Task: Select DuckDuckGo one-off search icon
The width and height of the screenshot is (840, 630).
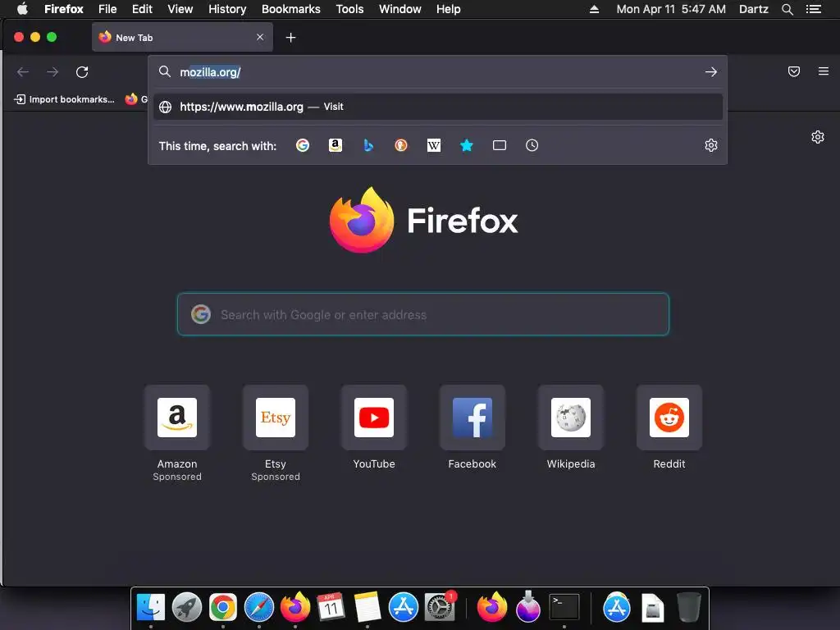Action: pyautogui.click(x=400, y=145)
